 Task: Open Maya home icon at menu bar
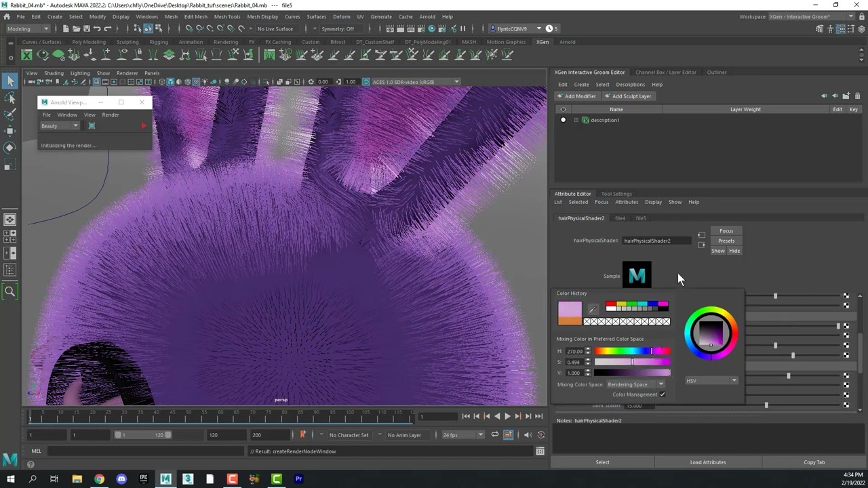7,16
